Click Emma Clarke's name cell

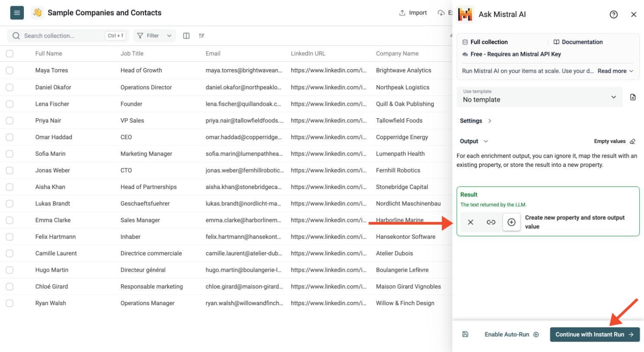(53, 220)
